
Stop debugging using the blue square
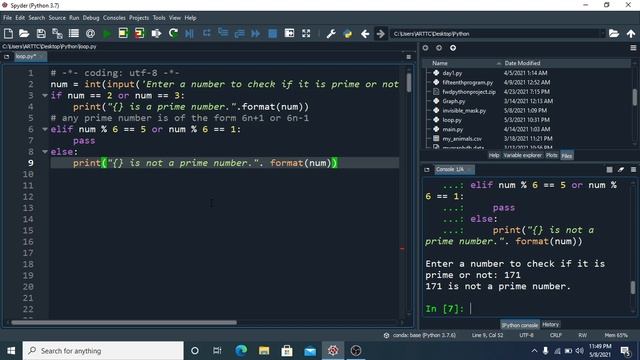(x=272, y=33)
